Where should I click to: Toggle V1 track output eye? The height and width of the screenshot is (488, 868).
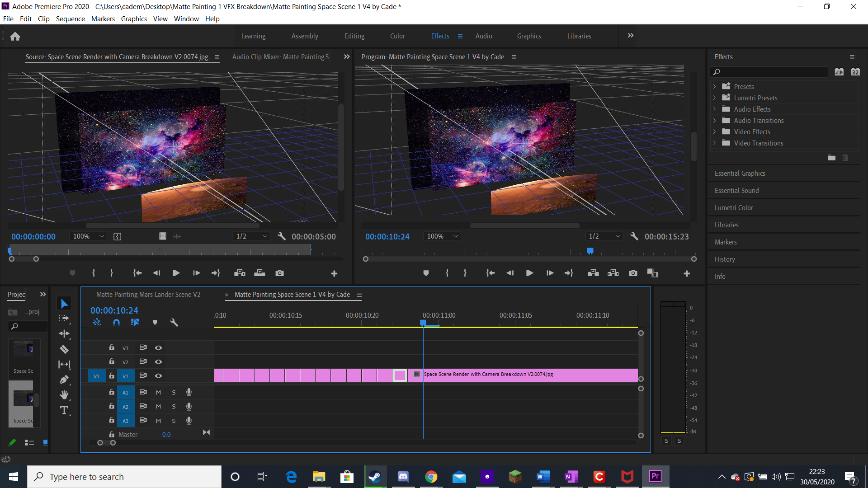click(158, 376)
